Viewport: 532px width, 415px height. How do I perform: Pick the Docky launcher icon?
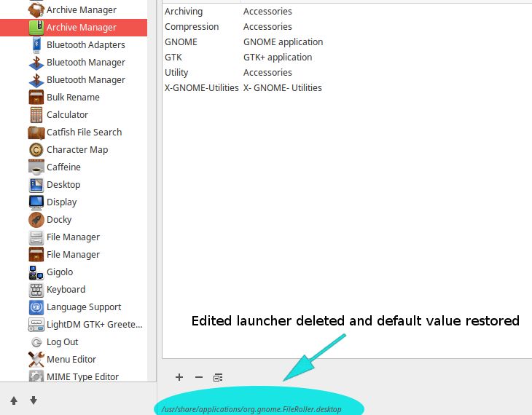pyautogui.click(x=36, y=220)
